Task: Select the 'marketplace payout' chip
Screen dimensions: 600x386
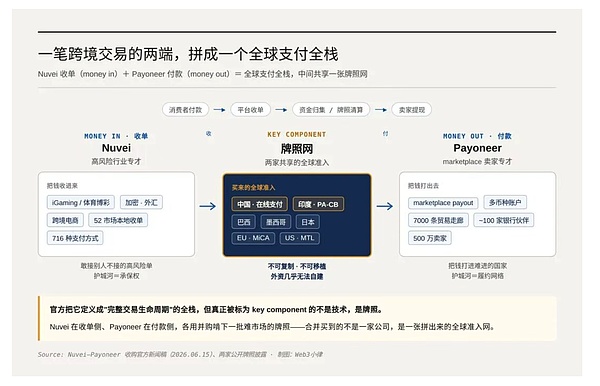Action: coord(443,202)
